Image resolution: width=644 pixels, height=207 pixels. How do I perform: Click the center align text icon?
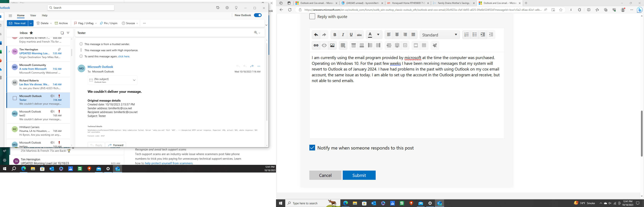[x=397, y=35]
